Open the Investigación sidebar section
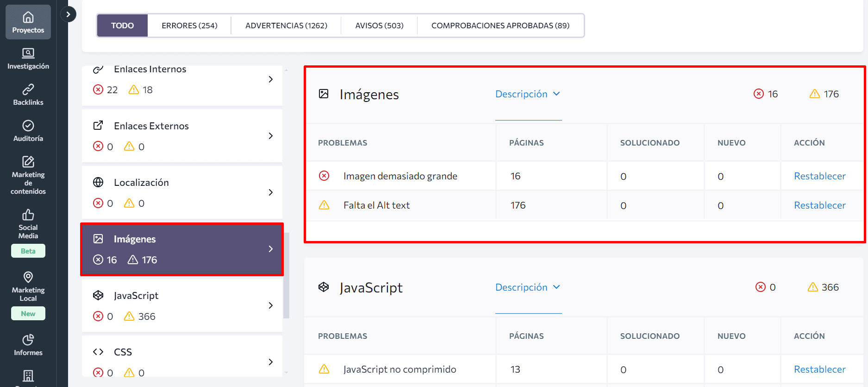 point(28,59)
